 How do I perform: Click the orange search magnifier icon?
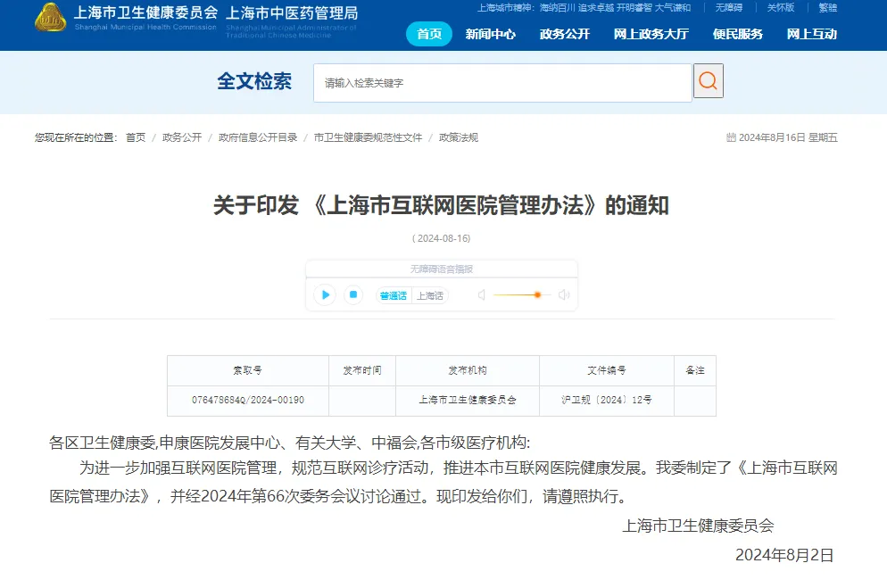[708, 81]
